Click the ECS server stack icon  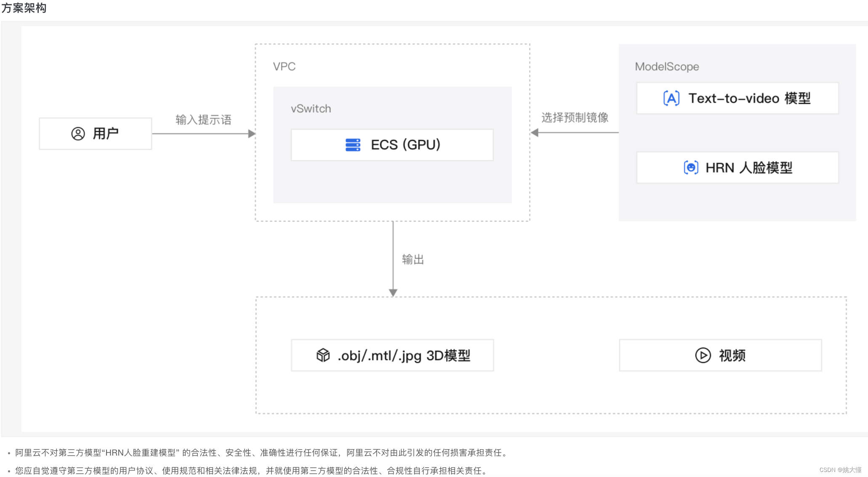[353, 145]
